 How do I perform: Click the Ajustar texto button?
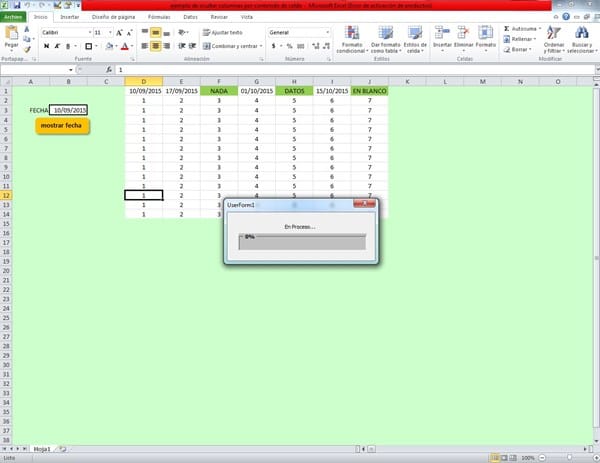(x=223, y=33)
